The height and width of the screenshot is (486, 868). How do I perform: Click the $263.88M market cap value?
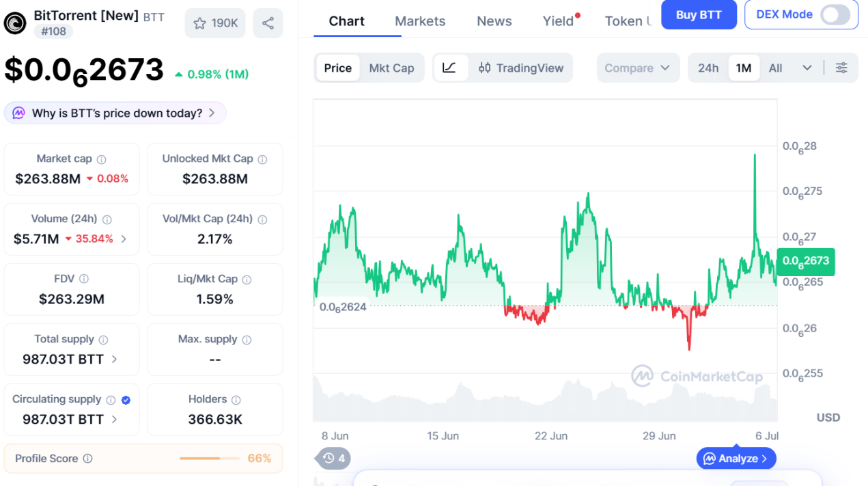click(x=48, y=178)
